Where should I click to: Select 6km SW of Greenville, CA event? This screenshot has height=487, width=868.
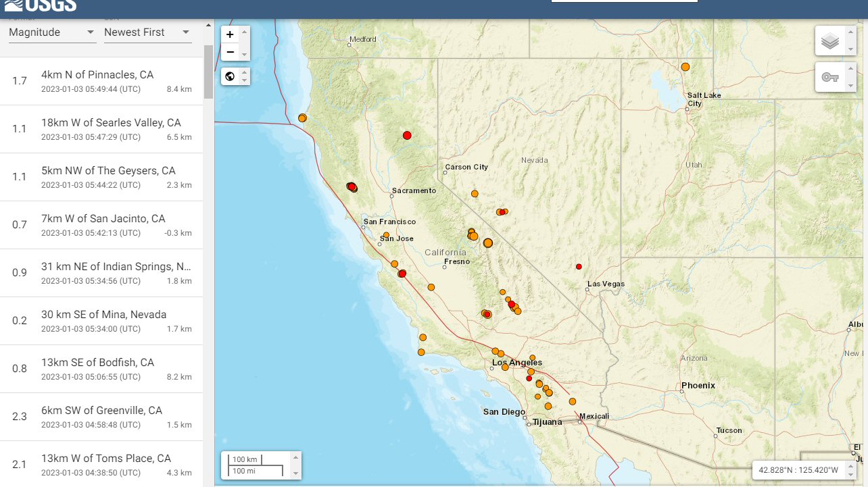[101, 417]
